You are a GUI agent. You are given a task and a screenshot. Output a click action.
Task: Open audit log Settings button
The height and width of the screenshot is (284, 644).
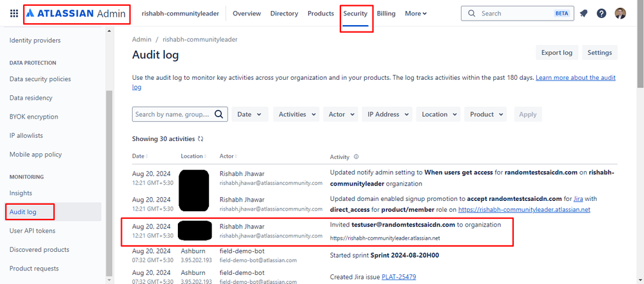[x=600, y=53]
